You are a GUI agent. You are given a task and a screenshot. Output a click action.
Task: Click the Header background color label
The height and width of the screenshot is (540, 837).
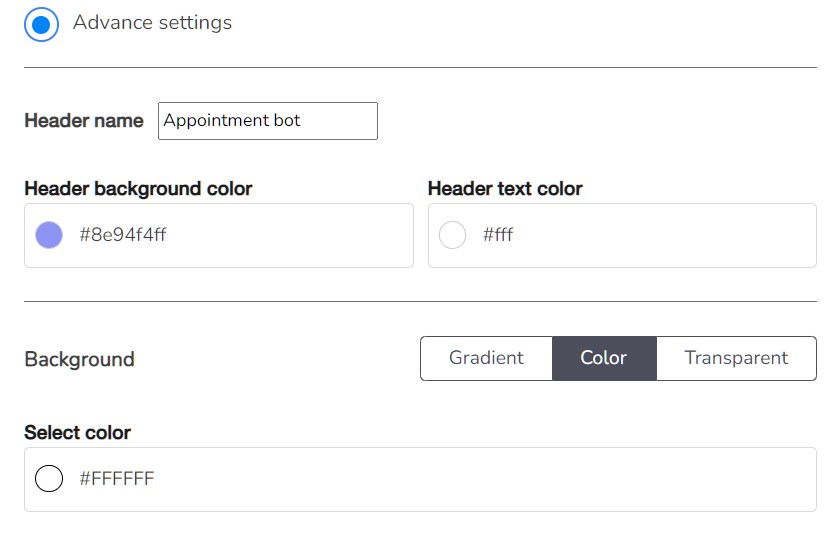(138, 188)
